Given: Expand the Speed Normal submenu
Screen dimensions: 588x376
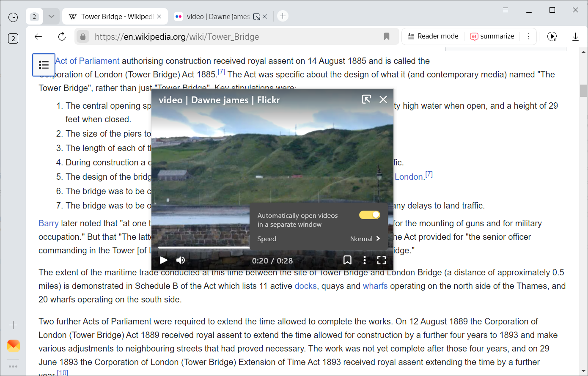Looking at the screenshot, I should click(x=365, y=239).
